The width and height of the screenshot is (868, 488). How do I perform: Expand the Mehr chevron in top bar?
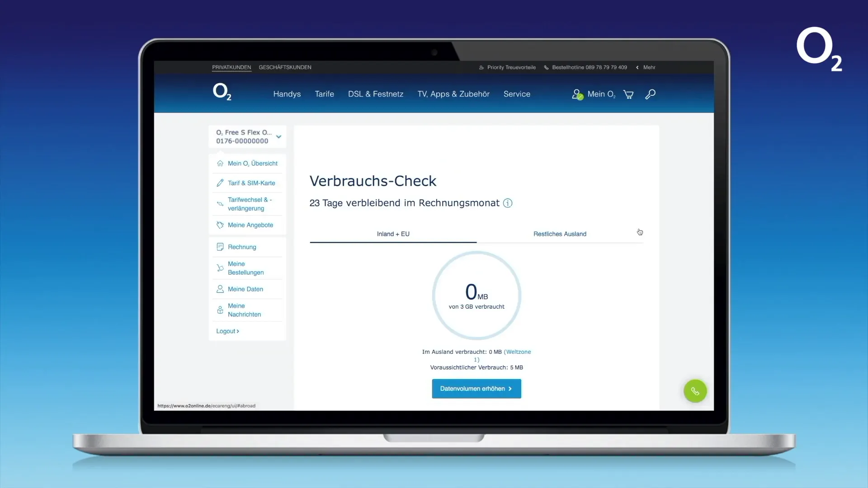click(x=637, y=67)
